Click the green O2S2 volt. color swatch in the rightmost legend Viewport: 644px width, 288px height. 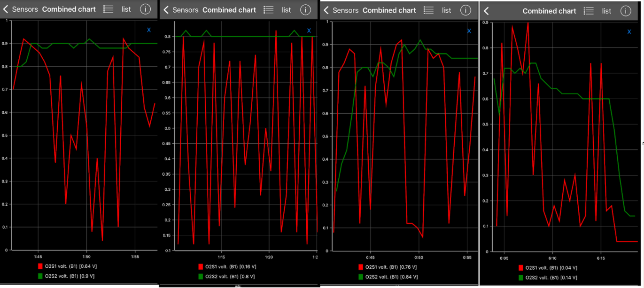click(x=521, y=277)
